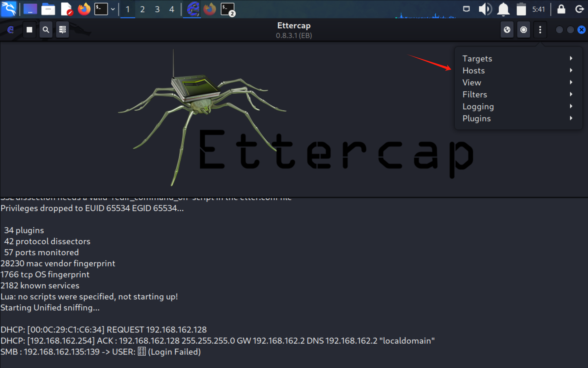Switch to workspace 2
This screenshot has width=588, height=368.
coord(143,9)
